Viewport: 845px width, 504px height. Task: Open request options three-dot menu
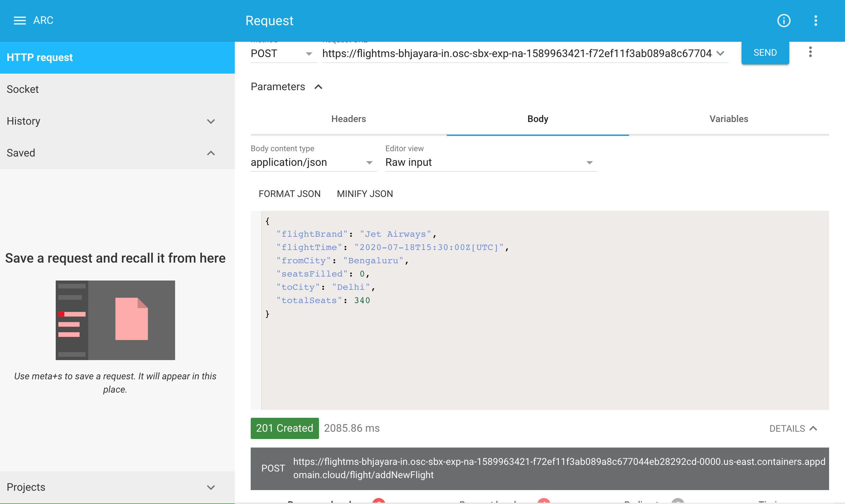click(x=810, y=52)
